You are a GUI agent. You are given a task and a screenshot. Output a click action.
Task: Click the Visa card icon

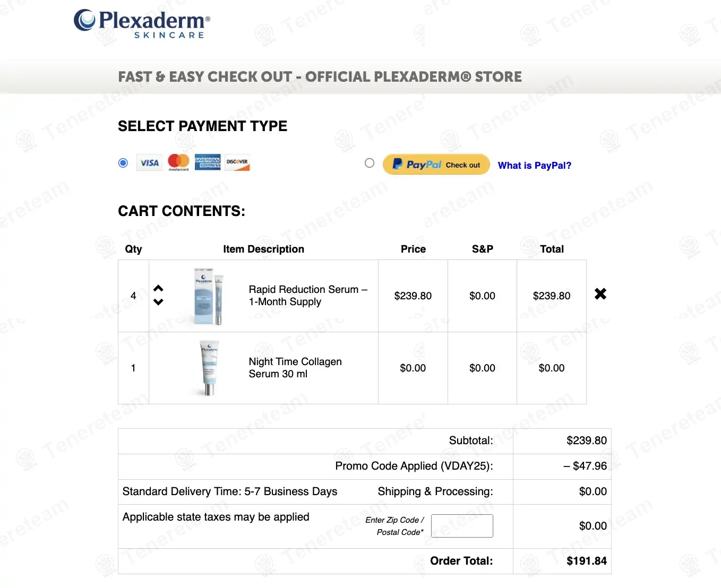(x=149, y=163)
